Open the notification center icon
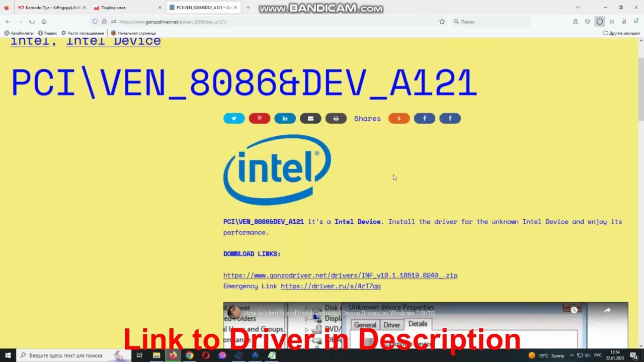This screenshot has width=644, height=362. click(x=633, y=355)
